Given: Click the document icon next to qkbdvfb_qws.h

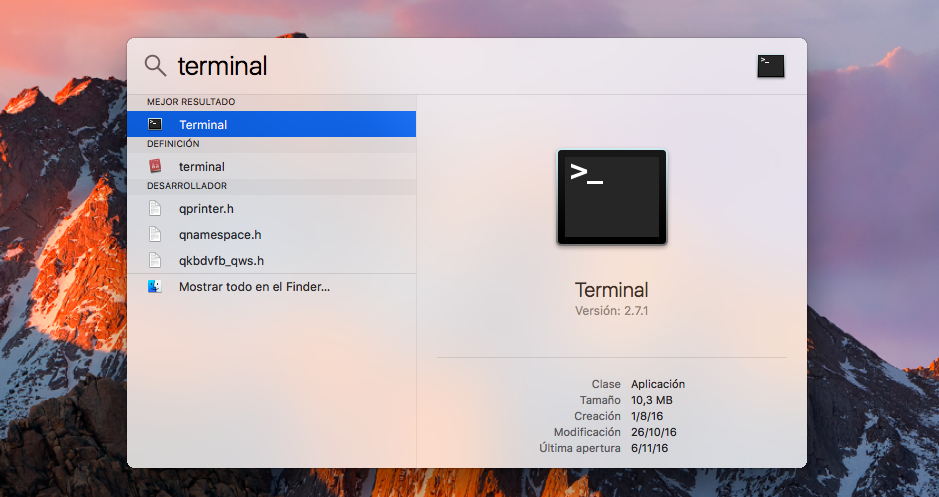Looking at the screenshot, I should pyautogui.click(x=155, y=260).
